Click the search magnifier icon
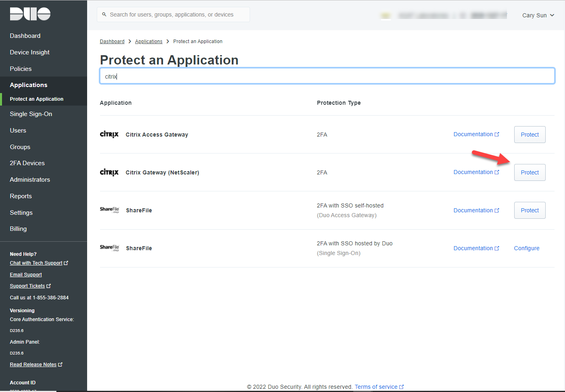565x392 pixels. pyautogui.click(x=104, y=15)
